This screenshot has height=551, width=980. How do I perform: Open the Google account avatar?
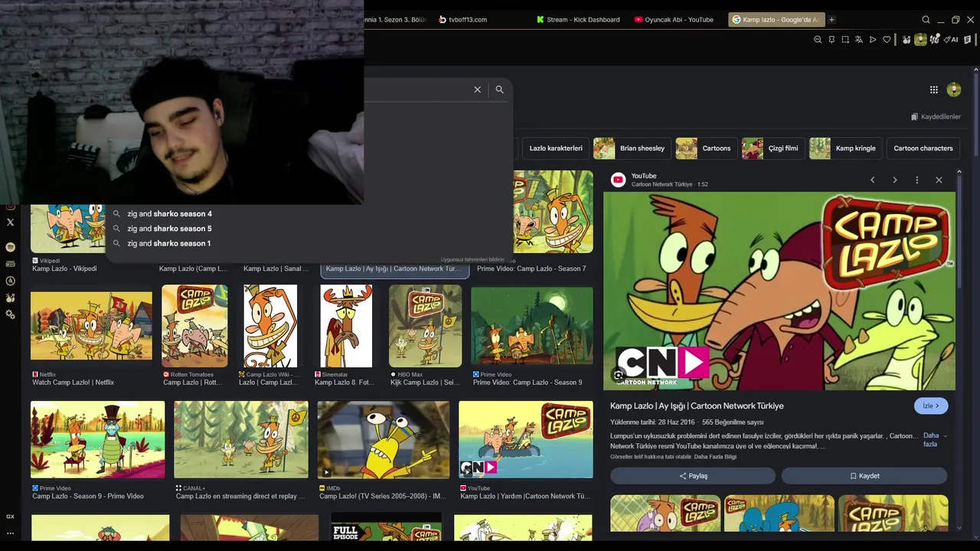[x=954, y=90]
